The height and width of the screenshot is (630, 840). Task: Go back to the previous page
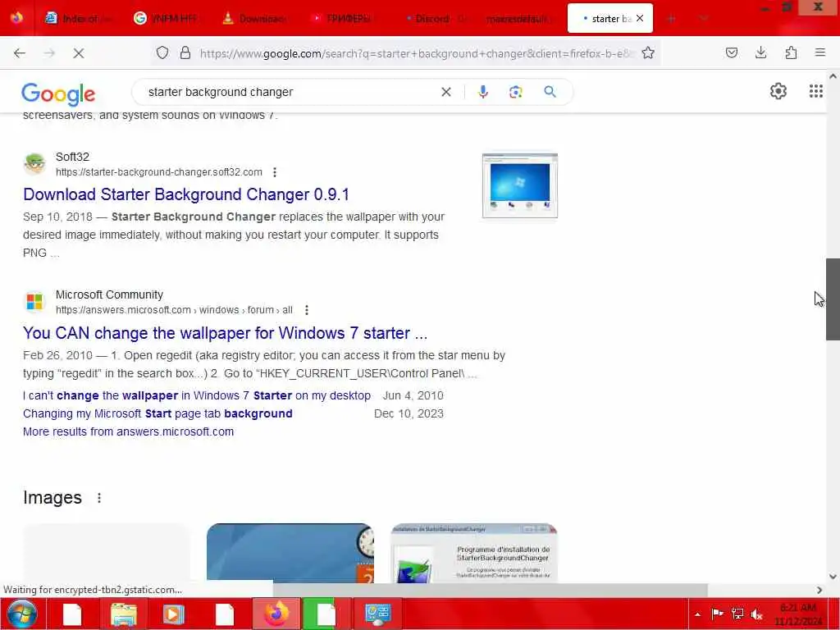click(20, 53)
